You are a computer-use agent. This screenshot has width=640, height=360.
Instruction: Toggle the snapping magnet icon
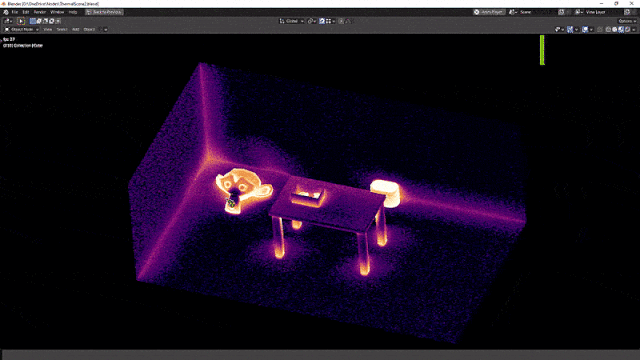tap(322, 21)
